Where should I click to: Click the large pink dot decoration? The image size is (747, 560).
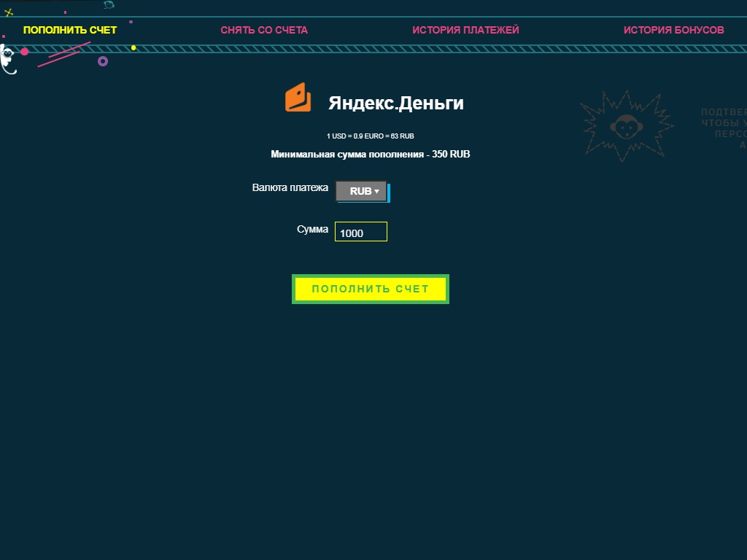tap(24, 52)
